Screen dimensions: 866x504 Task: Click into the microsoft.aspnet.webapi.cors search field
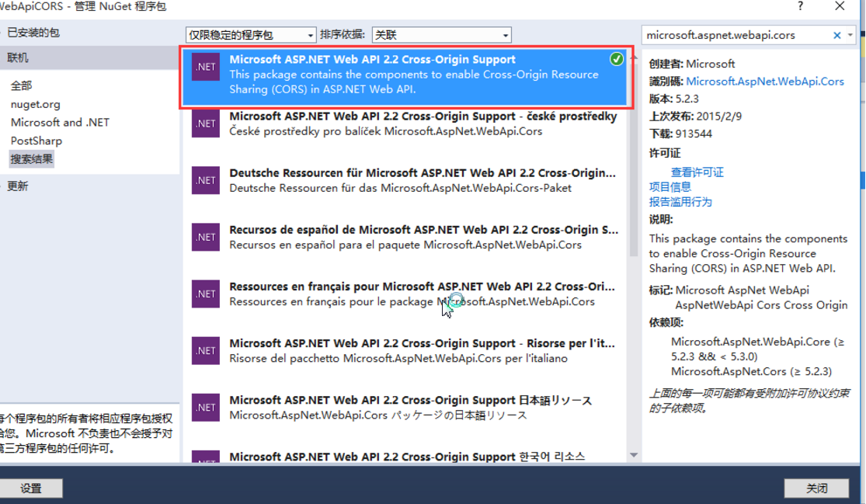[737, 35]
